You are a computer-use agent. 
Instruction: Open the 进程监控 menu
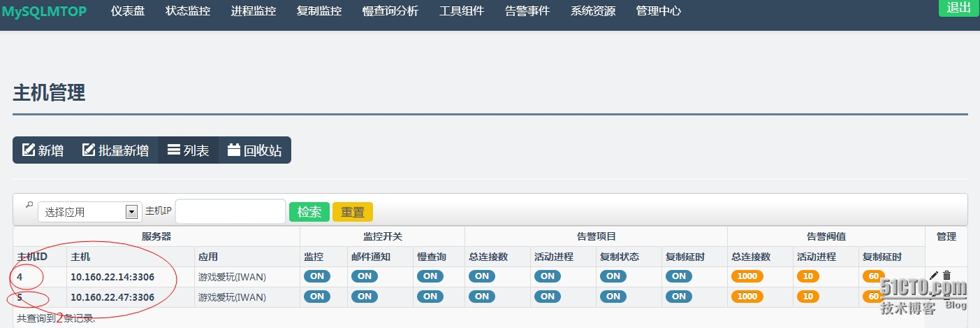coord(254,11)
